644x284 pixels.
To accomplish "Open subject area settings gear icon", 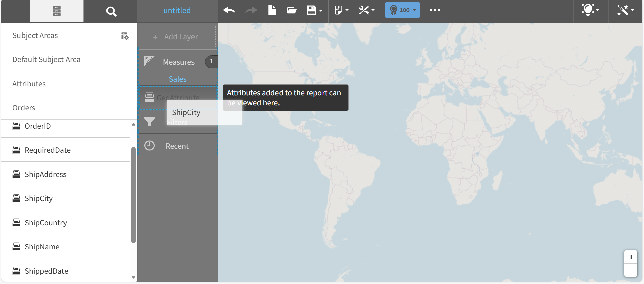I will click(x=125, y=36).
